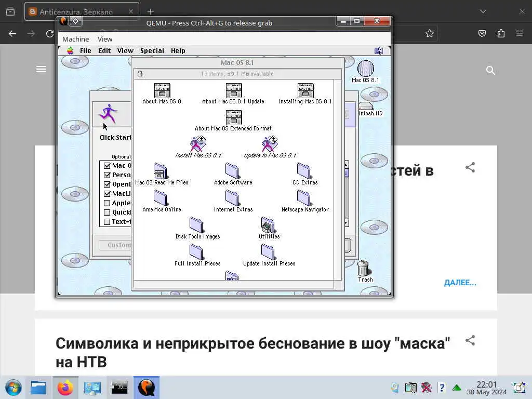Select the About Mac OS Extended Format document icon
This screenshot has width=532, height=399.
[x=234, y=118]
